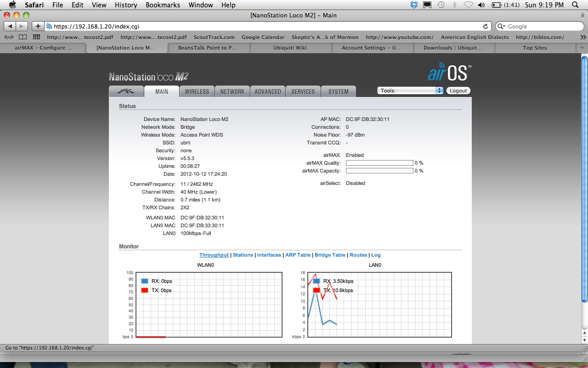The height and width of the screenshot is (368, 588).
Task: Open the Reading List glasses icon
Action: (9, 37)
